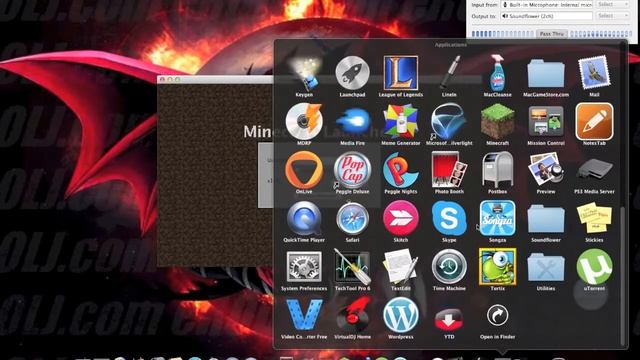The width and height of the screenshot is (640, 360).
Task: Open Mission Control
Action: [546, 122]
